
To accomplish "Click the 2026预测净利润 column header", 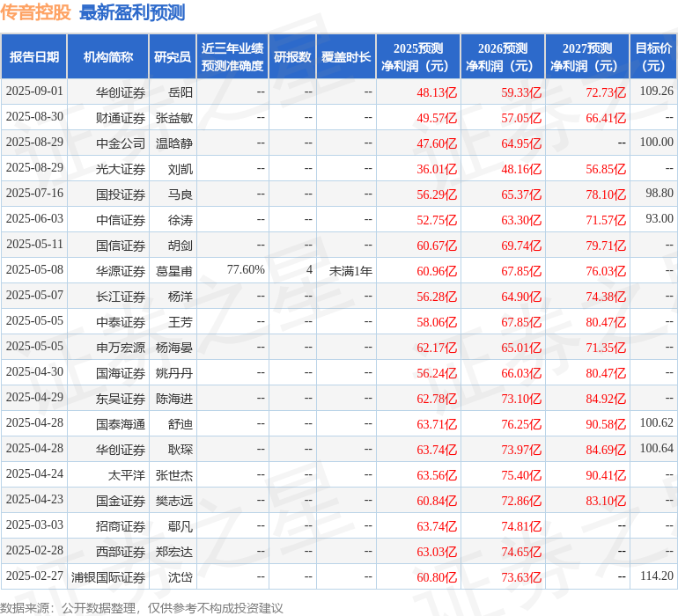I will point(503,57).
